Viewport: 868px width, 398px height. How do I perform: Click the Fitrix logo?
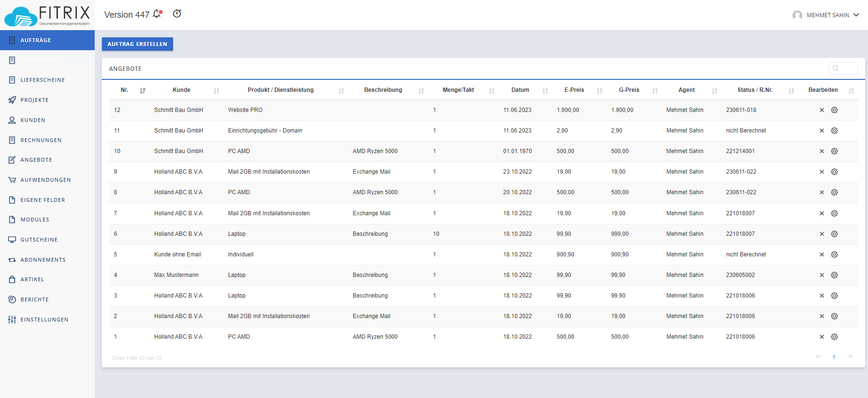[47, 16]
